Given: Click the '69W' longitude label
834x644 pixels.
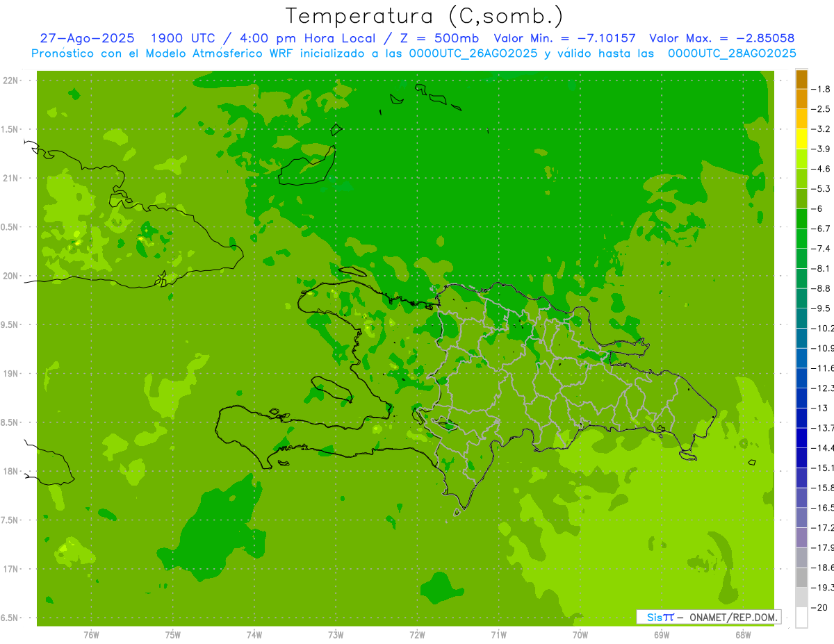Looking at the screenshot, I should (x=662, y=634).
